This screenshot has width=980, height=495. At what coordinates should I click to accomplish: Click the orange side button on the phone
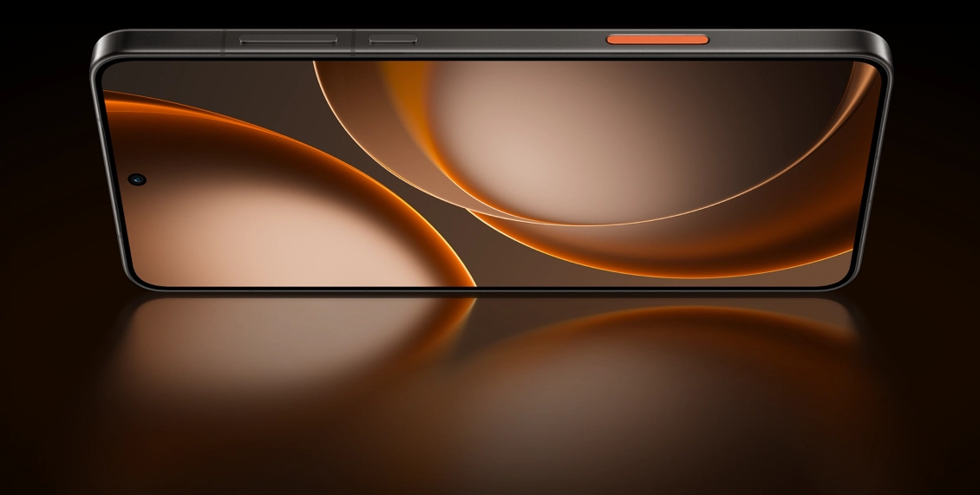(x=657, y=39)
